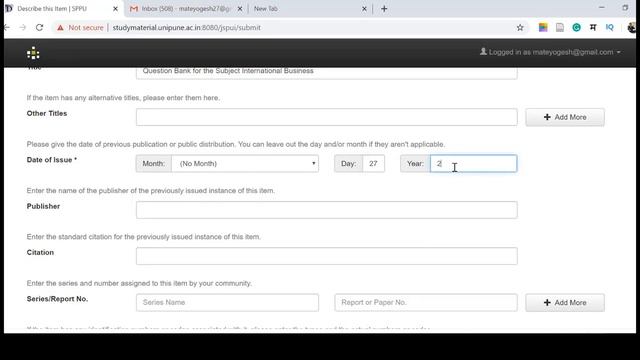Click the Publisher label
The width and height of the screenshot is (640, 360).
(43, 206)
